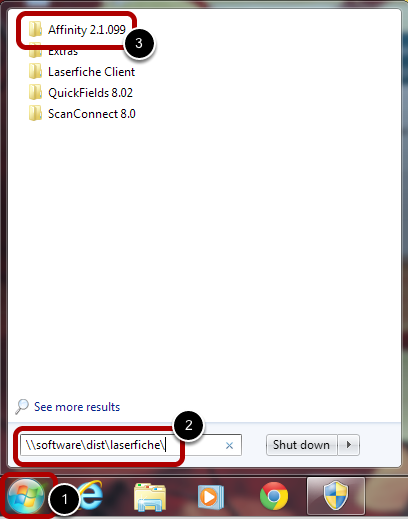Image resolution: width=408 pixels, height=519 pixels.
Task: Click the Affinity 2.1.099 folder icon
Action: [x=35, y=29]
